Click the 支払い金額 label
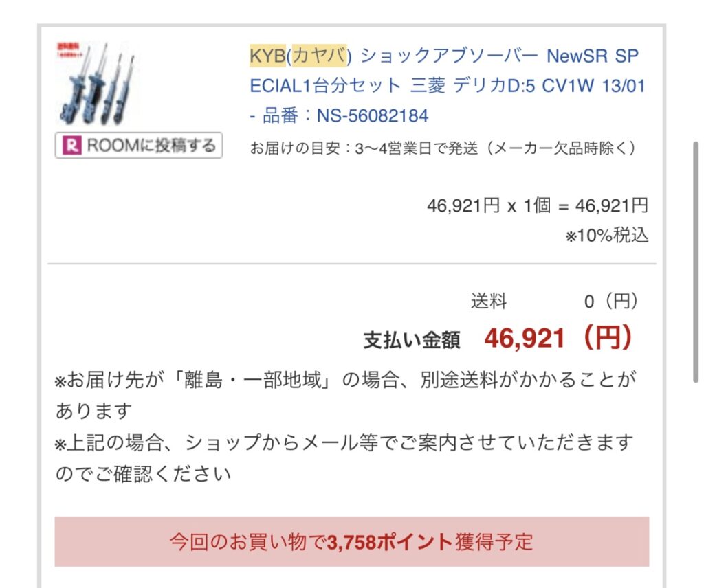This screenshot has width=704, height=588. tap(412, 339)
